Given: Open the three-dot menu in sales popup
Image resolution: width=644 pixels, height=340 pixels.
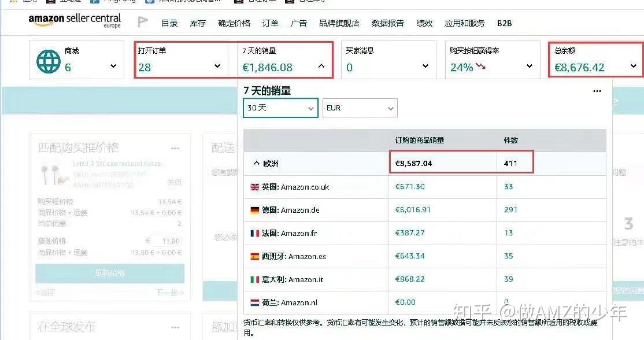Looking at the screenshot, I should tap(597, 91).
